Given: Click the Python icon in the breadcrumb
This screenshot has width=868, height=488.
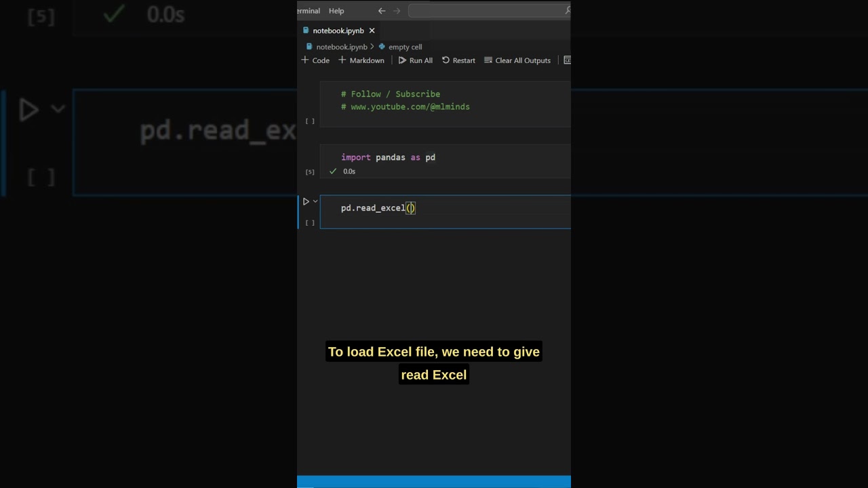Looking at the screenshot, I should [382, 47].
